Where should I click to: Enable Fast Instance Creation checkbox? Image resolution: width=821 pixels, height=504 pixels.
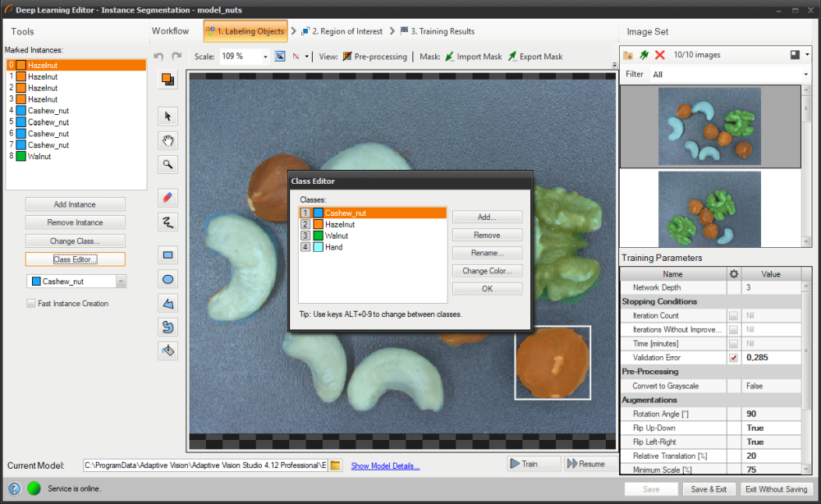click(30, 304)
